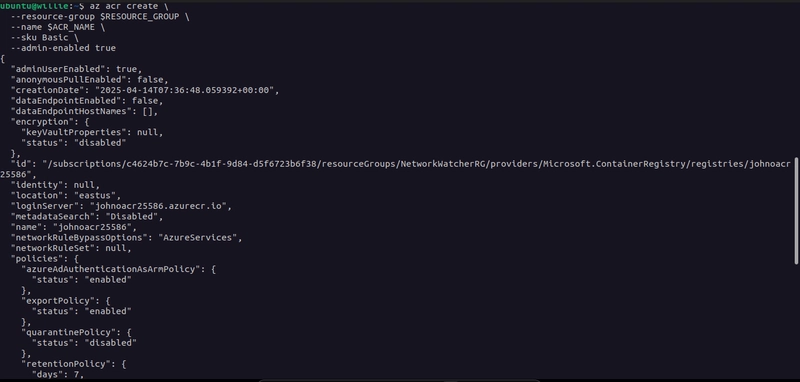This screenshot has width=800, height=382.
Task: Click the --sku Basic option line
Action: 44,38
